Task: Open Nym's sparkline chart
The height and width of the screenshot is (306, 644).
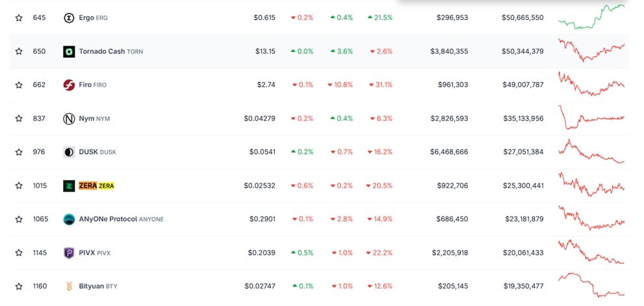Action: (591, 118)
